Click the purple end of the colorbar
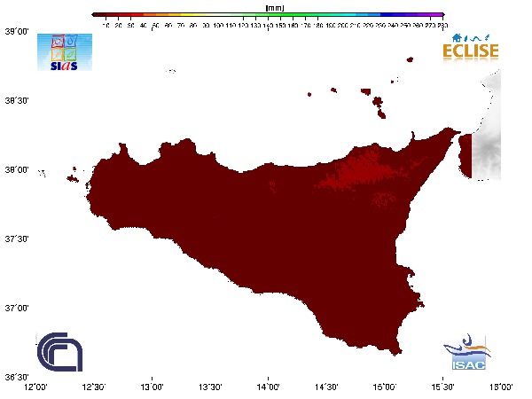Image resolution: width=532 pixels, height=399 pixels. [x=439, y=14]
